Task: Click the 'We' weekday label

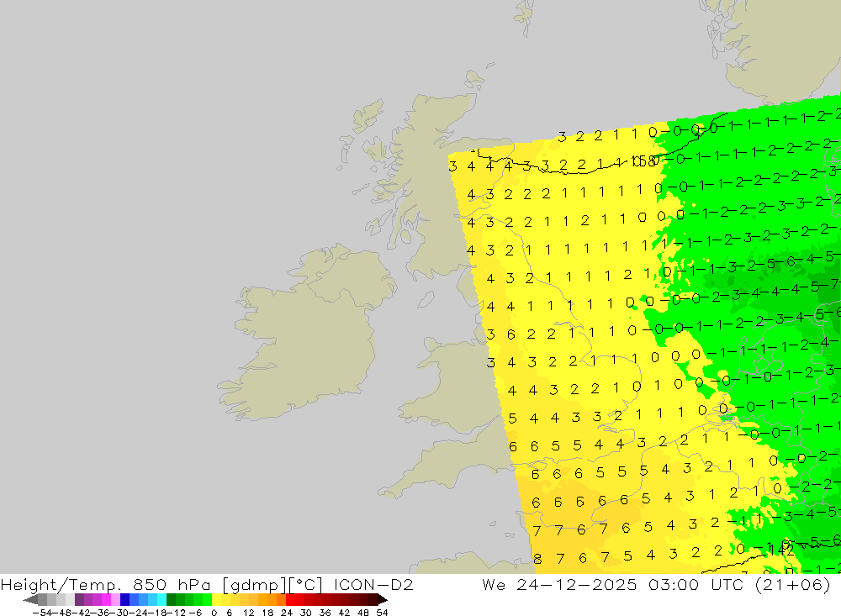Action: click(x=494, y=584)
